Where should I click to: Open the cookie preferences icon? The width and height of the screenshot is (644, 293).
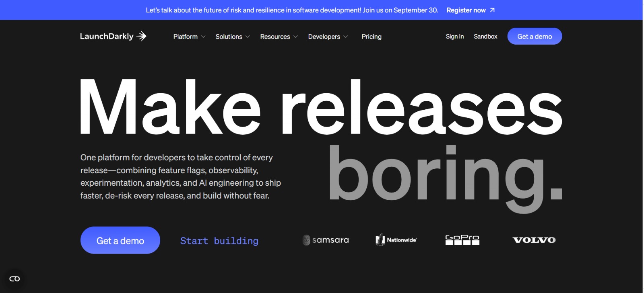click(14, 279)
